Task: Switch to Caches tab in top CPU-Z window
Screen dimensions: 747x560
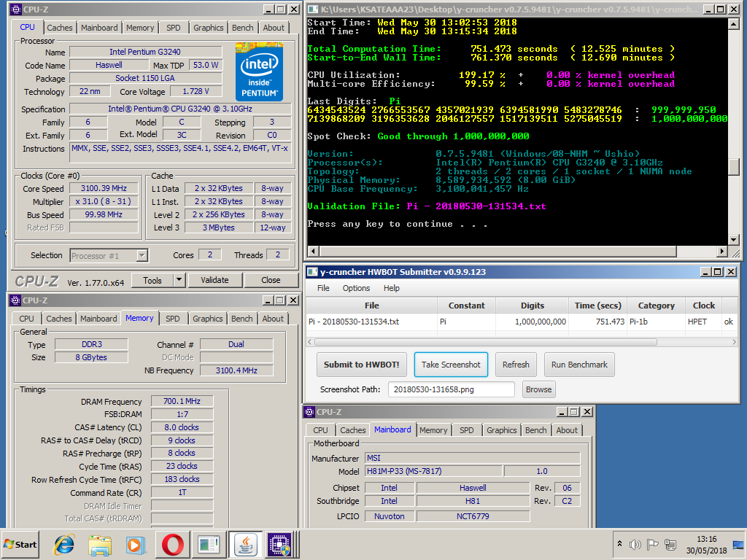Action: pyautogui.click(x=60, y=28)
